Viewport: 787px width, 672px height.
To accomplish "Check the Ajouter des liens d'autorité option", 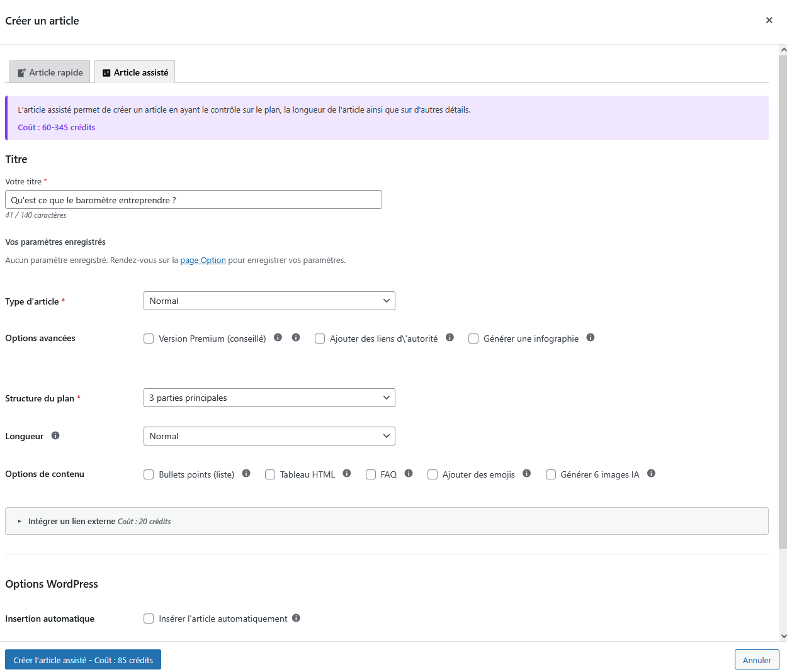I will tap(320, 339).
